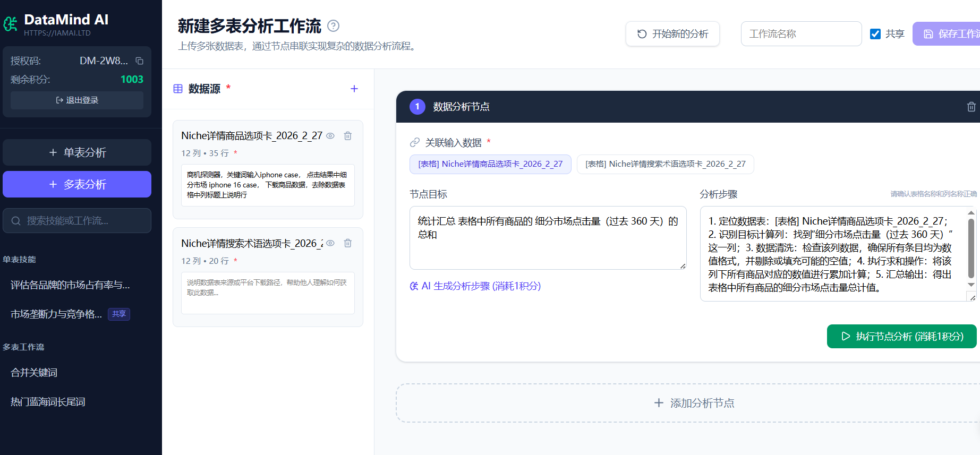Toggle the 共享 checkbox
Screen dimensions: 980x455
pos(875,34)
